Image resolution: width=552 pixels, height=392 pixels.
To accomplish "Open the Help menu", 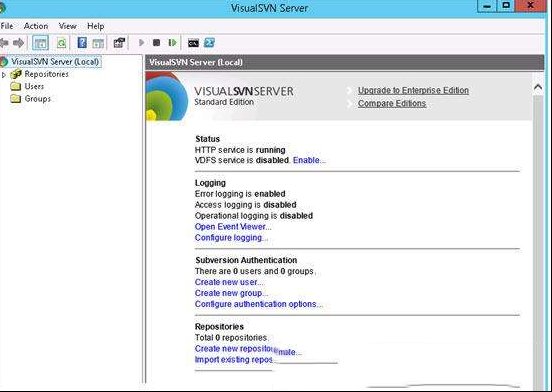I will pyautogui.click(x=96, y=26).
